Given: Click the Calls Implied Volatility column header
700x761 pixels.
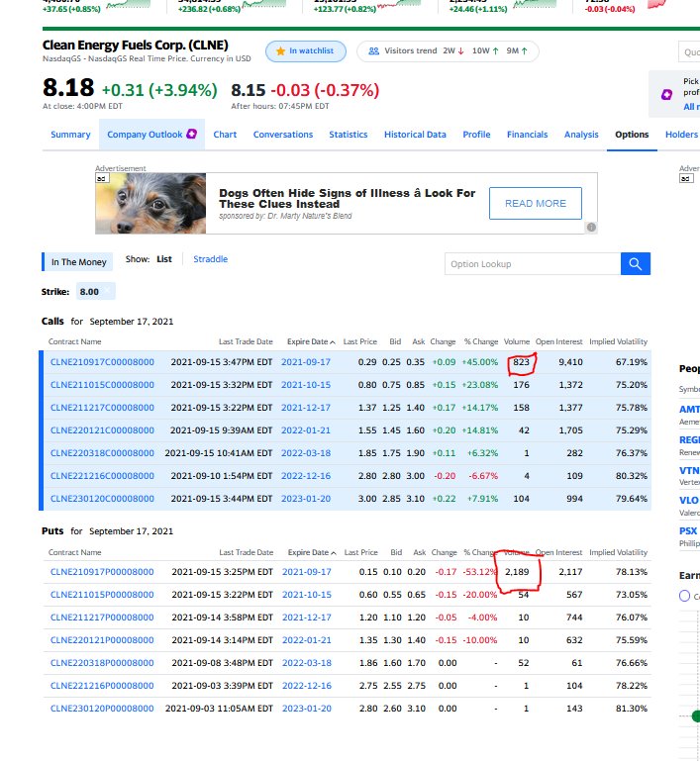Looking at the screenshot, I should click(618, 341).
